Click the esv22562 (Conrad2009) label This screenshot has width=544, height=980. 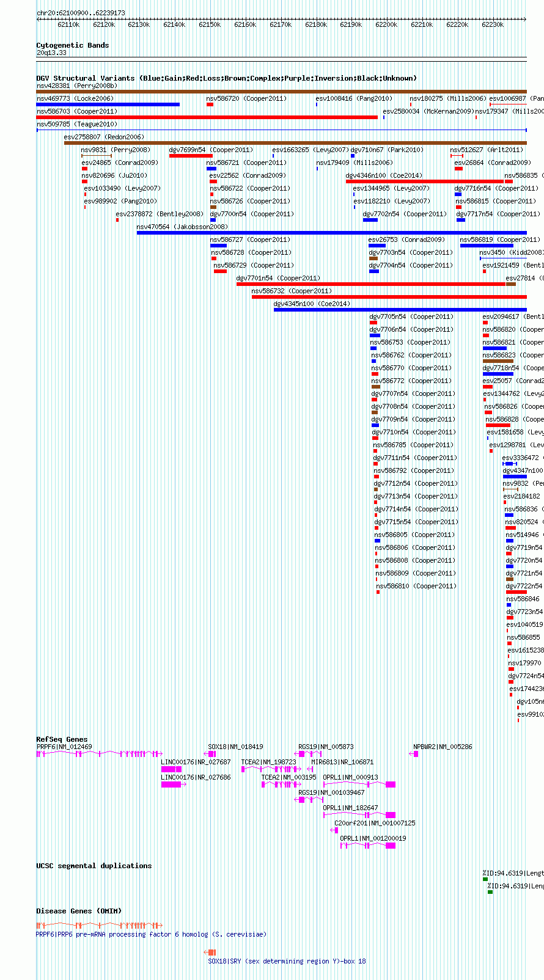[248, 175]
